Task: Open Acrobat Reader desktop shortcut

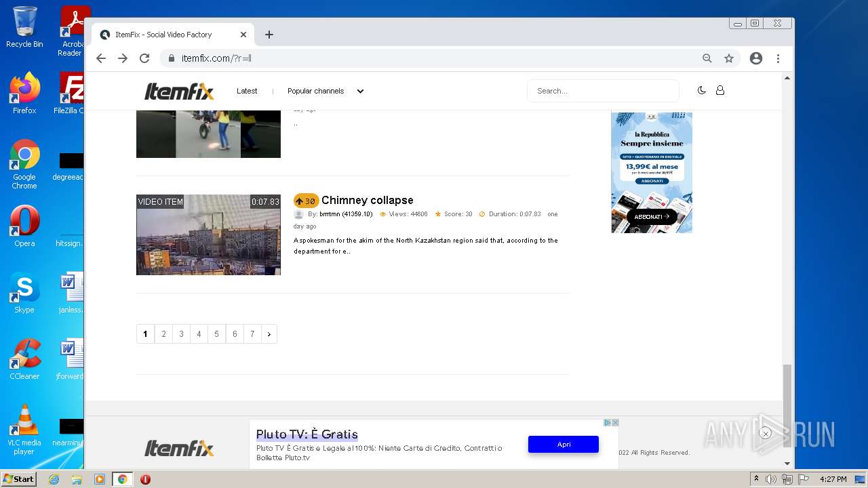Action: (x=72, y=31)
